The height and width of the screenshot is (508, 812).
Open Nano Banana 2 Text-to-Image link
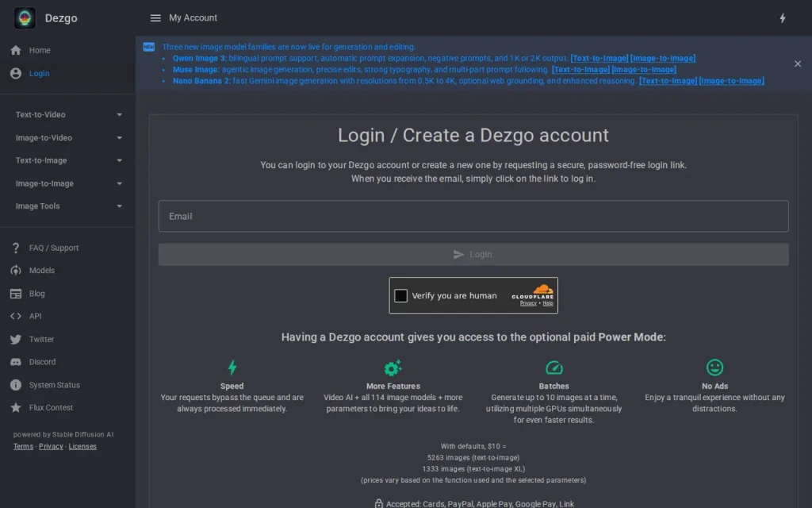pos(668,81)
